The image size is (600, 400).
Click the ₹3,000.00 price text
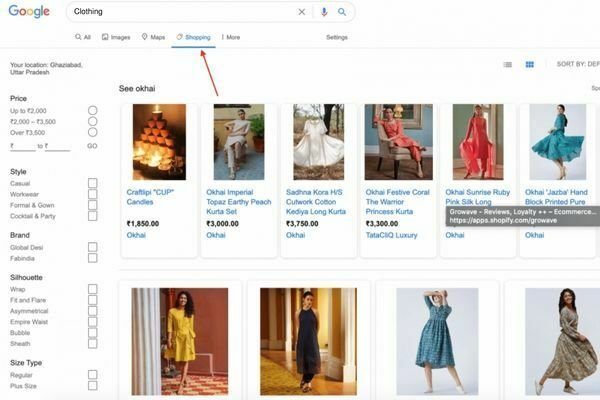pos(222,224)
